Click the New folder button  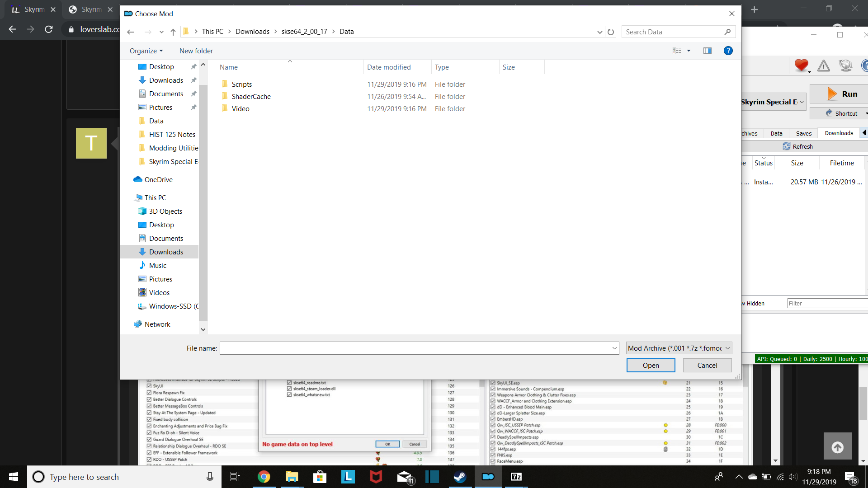pos(196,51)
